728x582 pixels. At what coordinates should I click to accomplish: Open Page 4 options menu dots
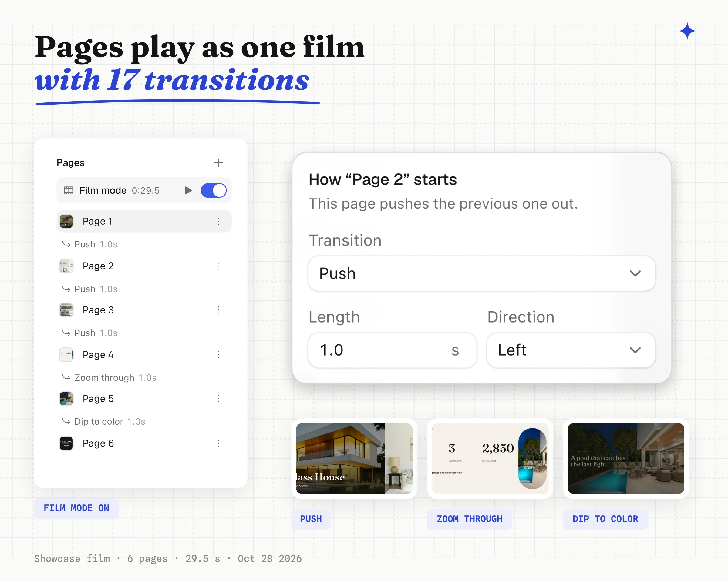[218, 355]
